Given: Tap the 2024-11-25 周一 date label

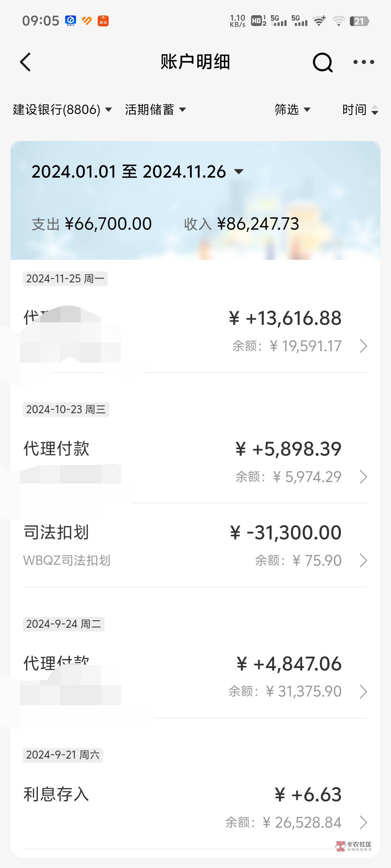Looking at the screenshot, I should pos(65,279).
